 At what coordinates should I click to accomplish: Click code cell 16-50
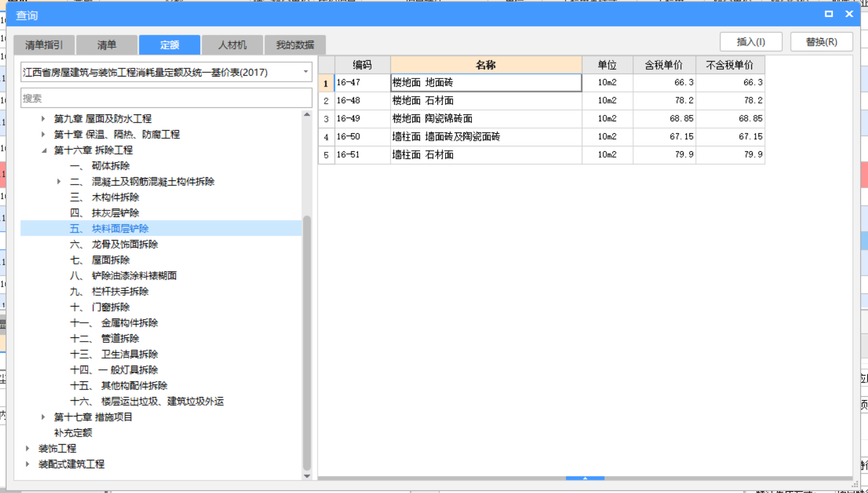tap(362, 137)
